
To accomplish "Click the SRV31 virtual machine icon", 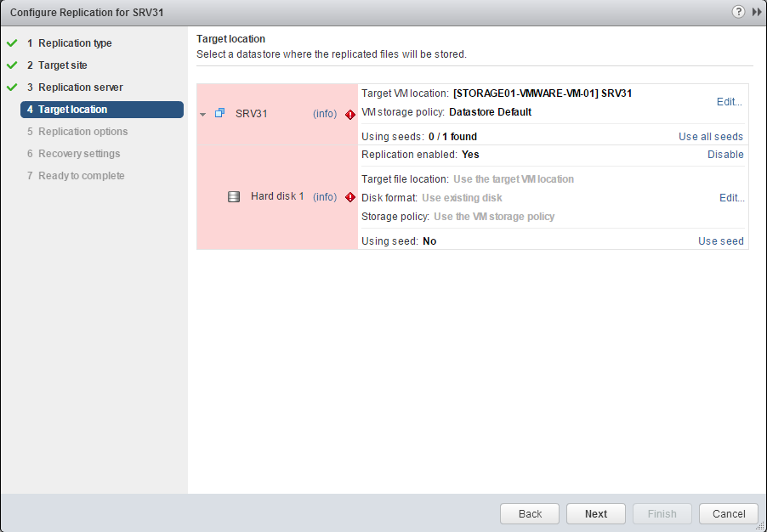I will click(219, 113).
